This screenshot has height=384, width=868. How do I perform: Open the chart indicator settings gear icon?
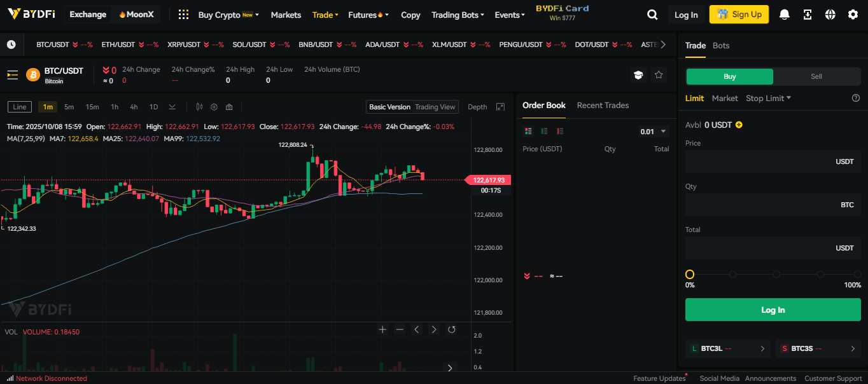point(214,107)
